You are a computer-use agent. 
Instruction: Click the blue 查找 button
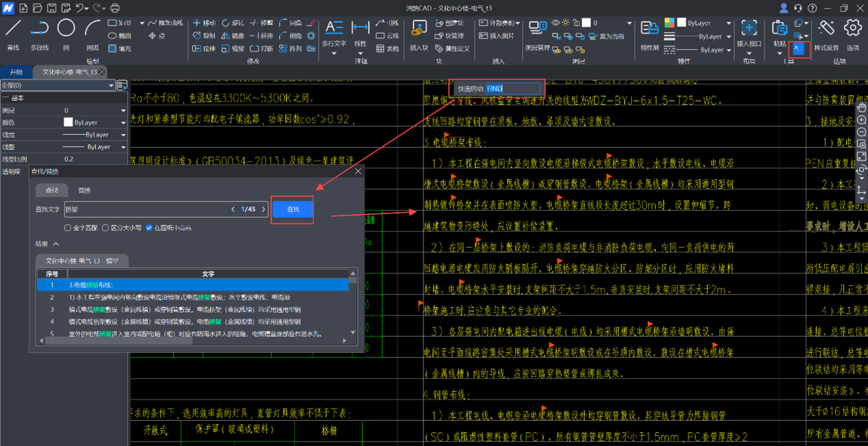pos(293,209)
